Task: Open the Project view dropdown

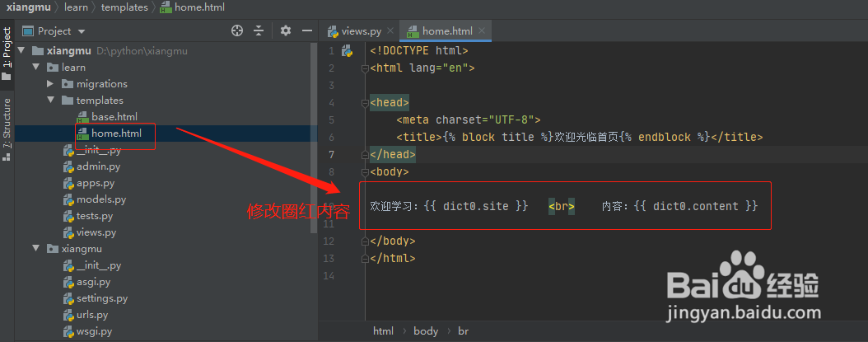Action: [81, 31]
